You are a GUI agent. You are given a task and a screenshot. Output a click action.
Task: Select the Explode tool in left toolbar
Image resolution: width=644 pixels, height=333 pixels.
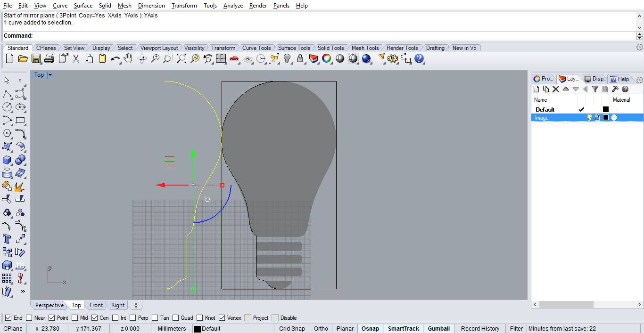coord(20,187)
